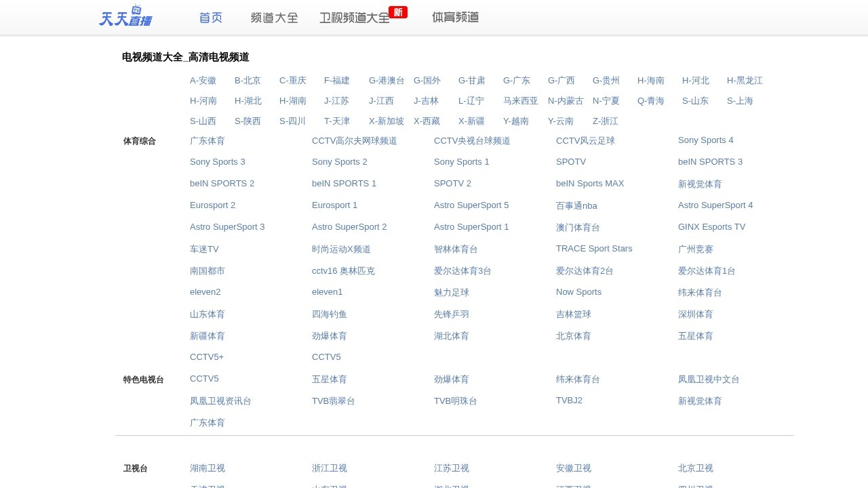Open the CCTV高尔夫网球频道 channel
Screen dimensions: 868x488
pos(354,141)
